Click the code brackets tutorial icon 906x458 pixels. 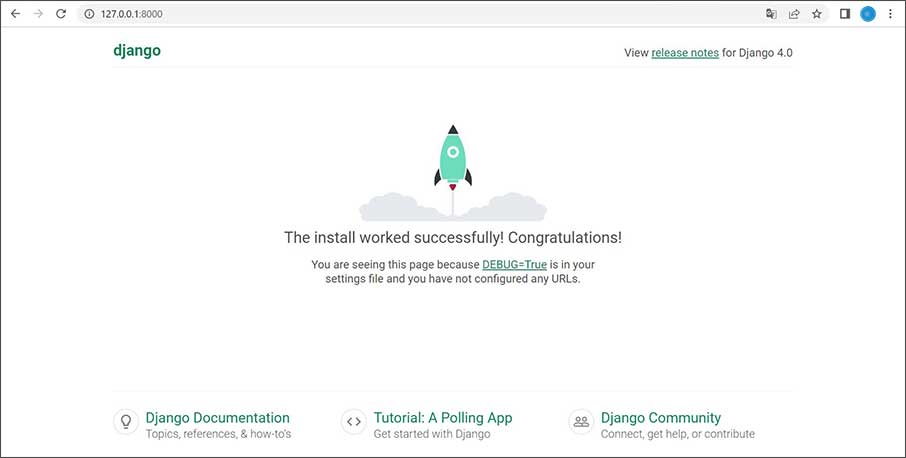click(354, 422)
